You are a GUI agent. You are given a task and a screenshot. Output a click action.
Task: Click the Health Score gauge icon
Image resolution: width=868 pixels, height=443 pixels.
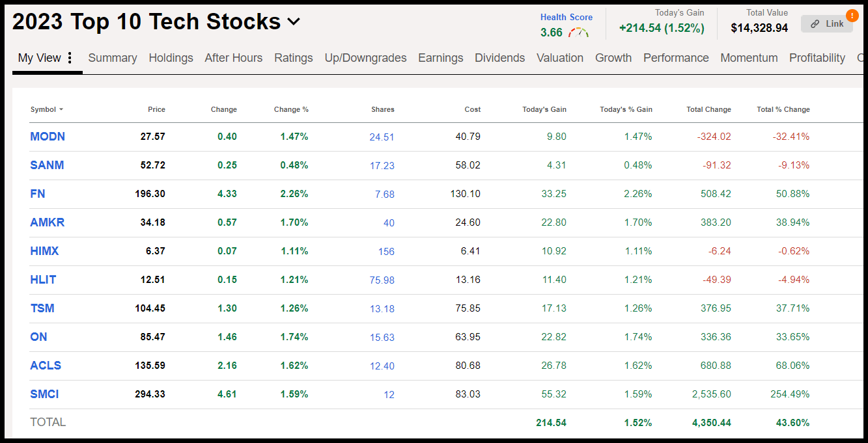(578, 33)
